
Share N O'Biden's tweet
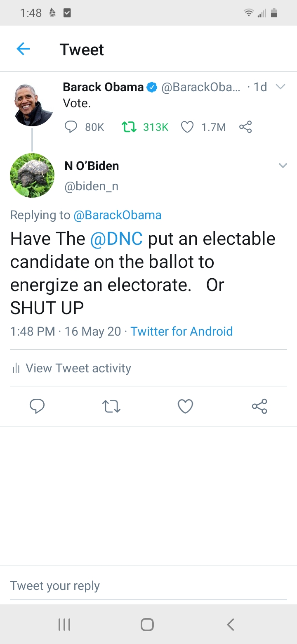click(x=259, y=406)
